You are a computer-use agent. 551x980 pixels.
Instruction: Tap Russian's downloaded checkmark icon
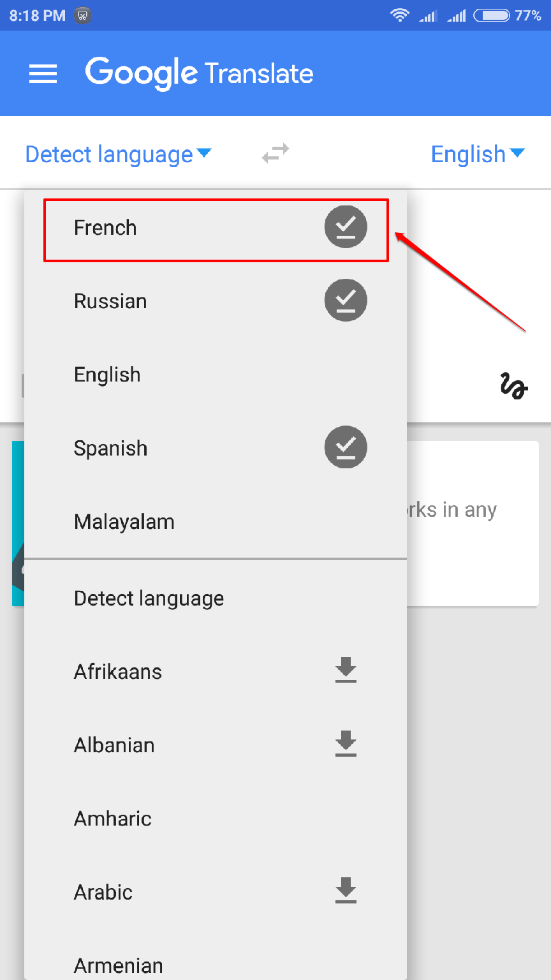click(346, 300)
